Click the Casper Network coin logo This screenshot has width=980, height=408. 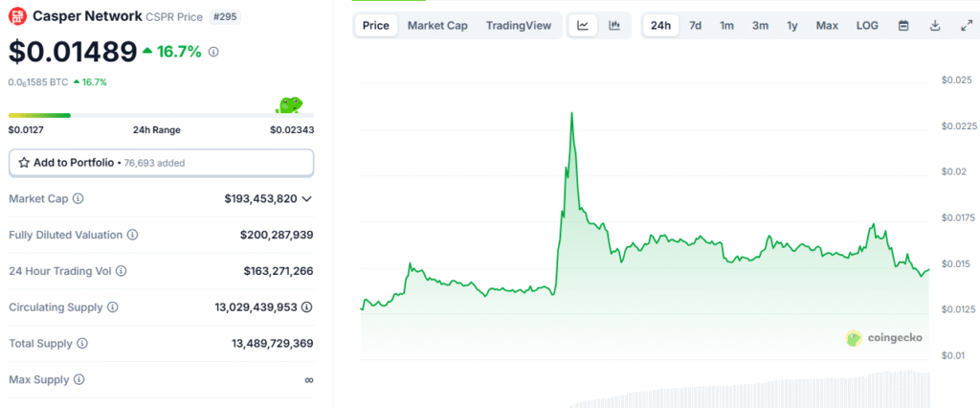pos(17,15)
